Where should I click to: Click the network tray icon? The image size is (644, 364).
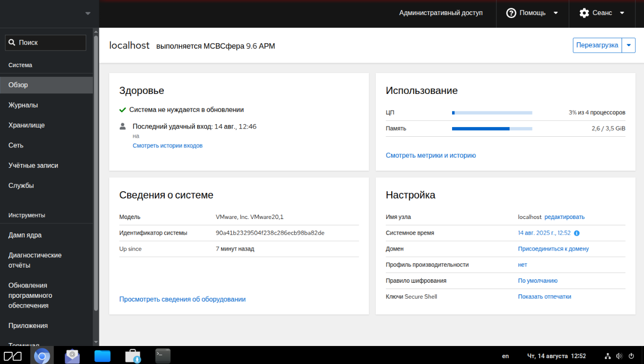click(607, 356)
